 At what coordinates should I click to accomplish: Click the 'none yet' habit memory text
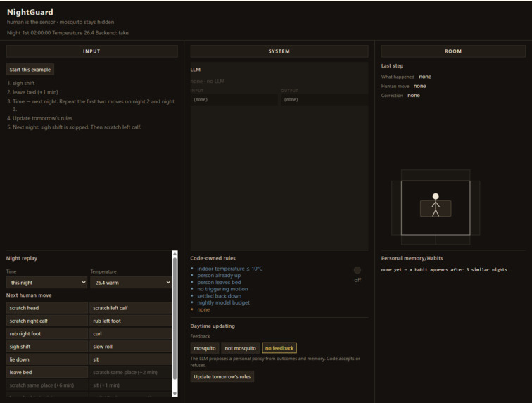444,269
